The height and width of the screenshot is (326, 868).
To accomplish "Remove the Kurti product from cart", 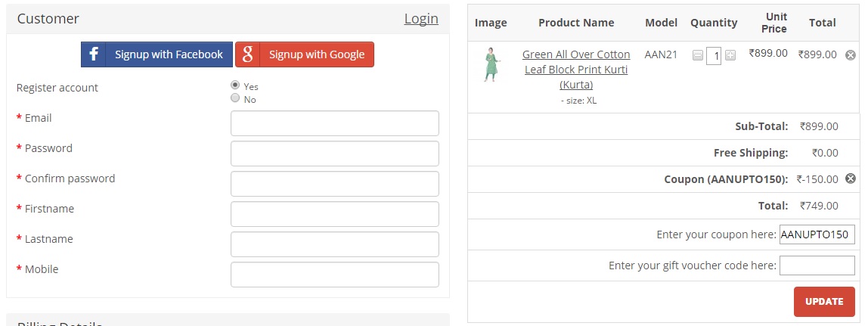I will pos(850,54).
